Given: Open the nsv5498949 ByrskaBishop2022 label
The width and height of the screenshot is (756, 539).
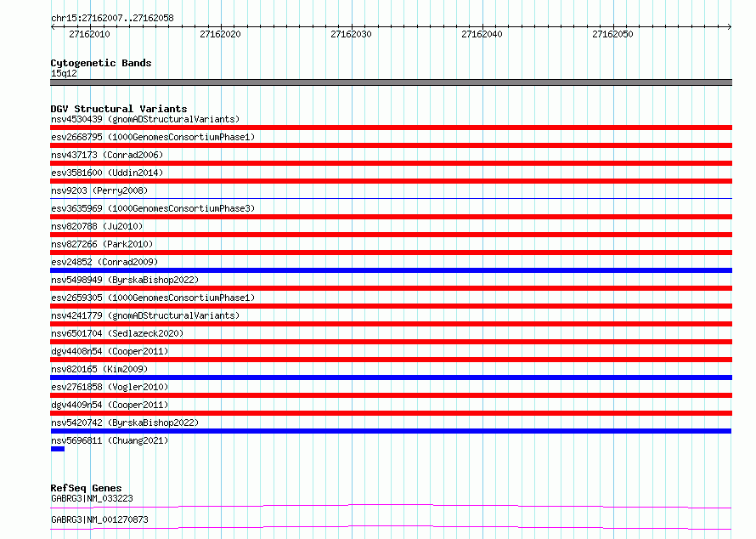Looking at the screenshot, I should point(125,280).
